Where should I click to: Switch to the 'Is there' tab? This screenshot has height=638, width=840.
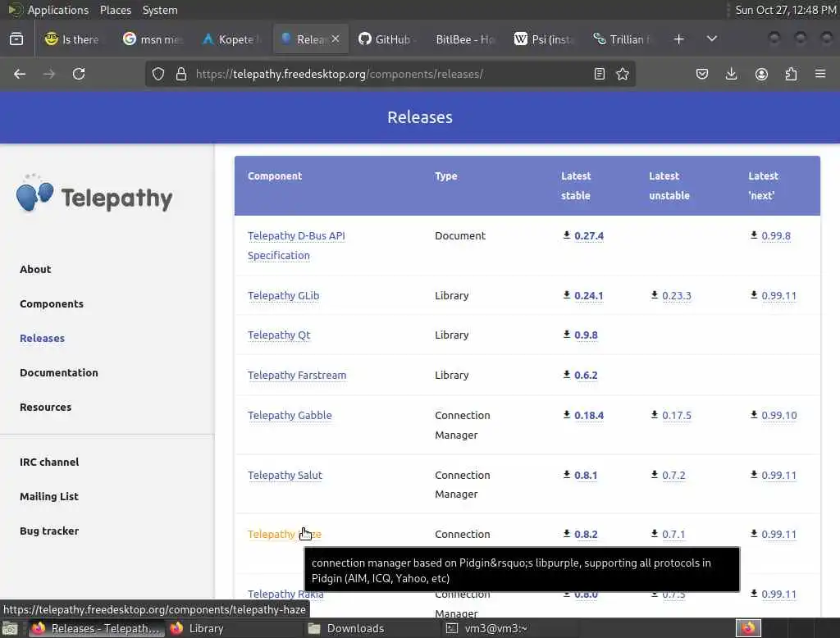tap(72, 39)
